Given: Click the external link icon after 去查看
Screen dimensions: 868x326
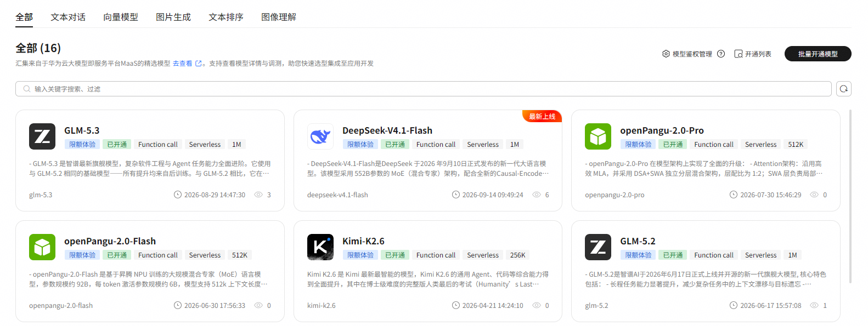Looking at the screenshot, I should (x=199, y=64).
